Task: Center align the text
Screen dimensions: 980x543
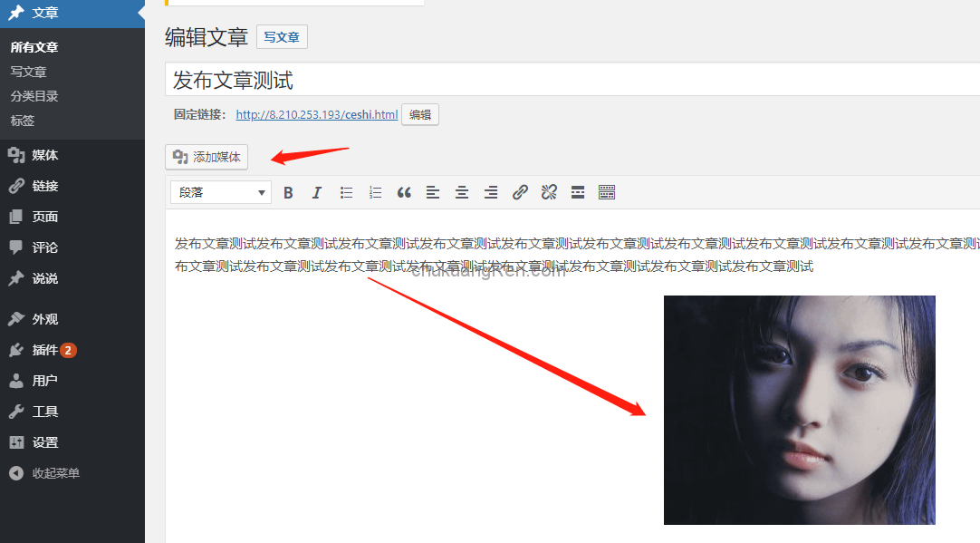Action: 462,192
